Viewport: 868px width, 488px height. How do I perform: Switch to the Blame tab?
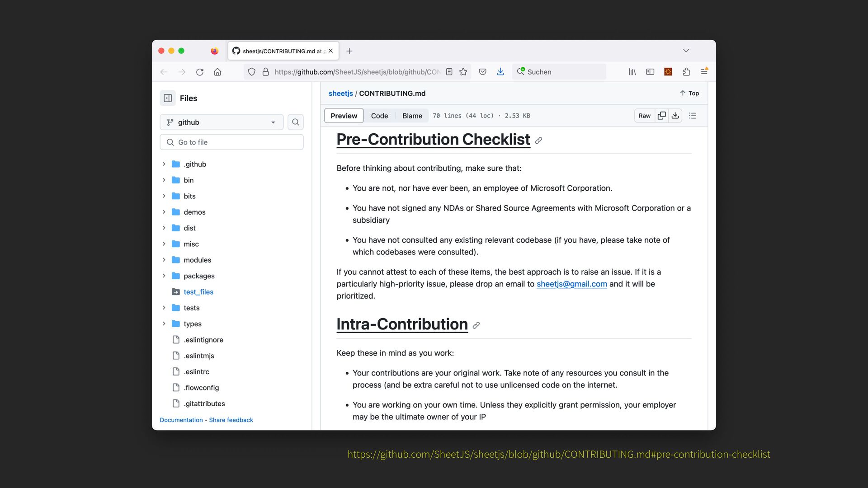pos(412,116)
